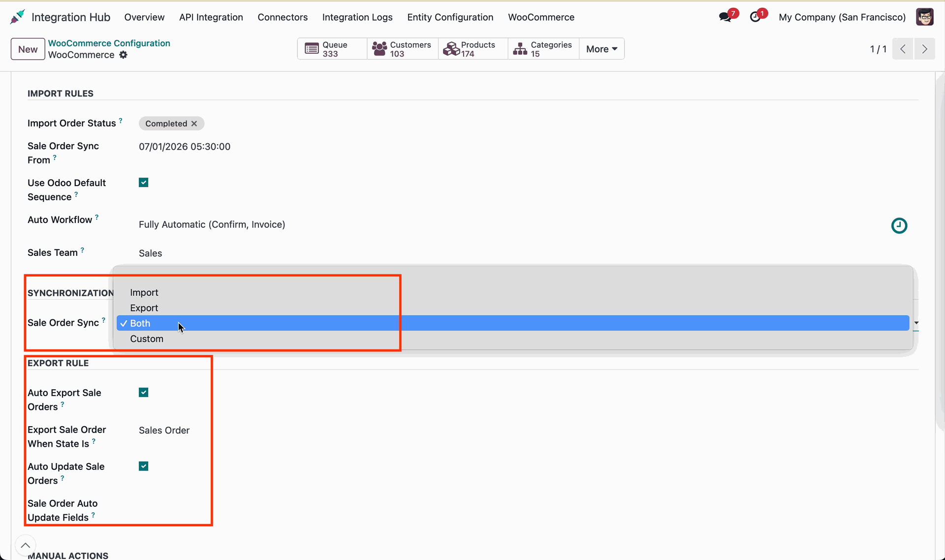Screen dimensions: 945x560
Task: Click the clock icon beside Auto Workflow
Action: click(x=899, y=225)
